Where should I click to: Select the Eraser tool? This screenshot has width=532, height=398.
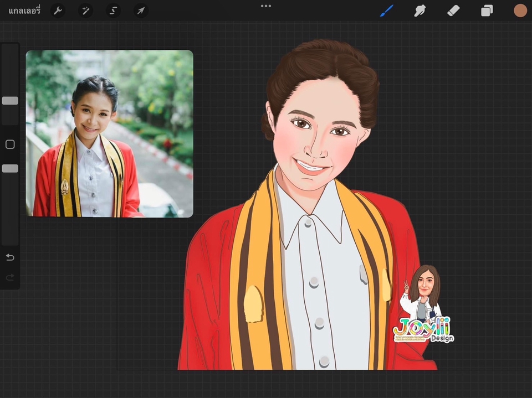click(453, 11)
